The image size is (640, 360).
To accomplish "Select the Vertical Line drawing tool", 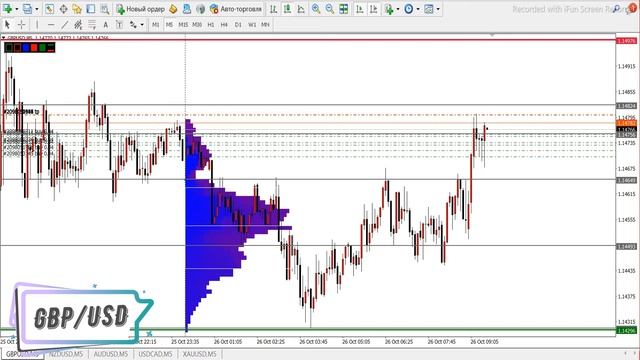I will pyautogui.click(x=37, y=24).
